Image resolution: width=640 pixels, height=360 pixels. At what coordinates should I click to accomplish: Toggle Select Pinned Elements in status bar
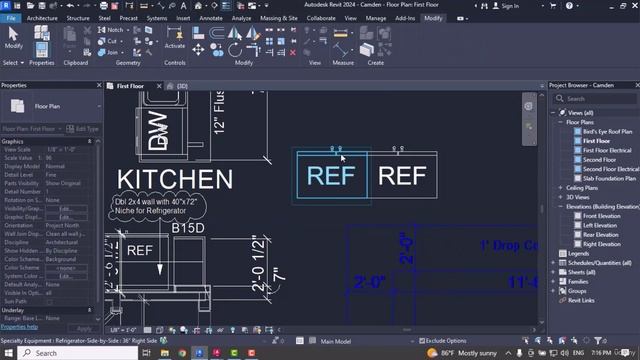550,340
